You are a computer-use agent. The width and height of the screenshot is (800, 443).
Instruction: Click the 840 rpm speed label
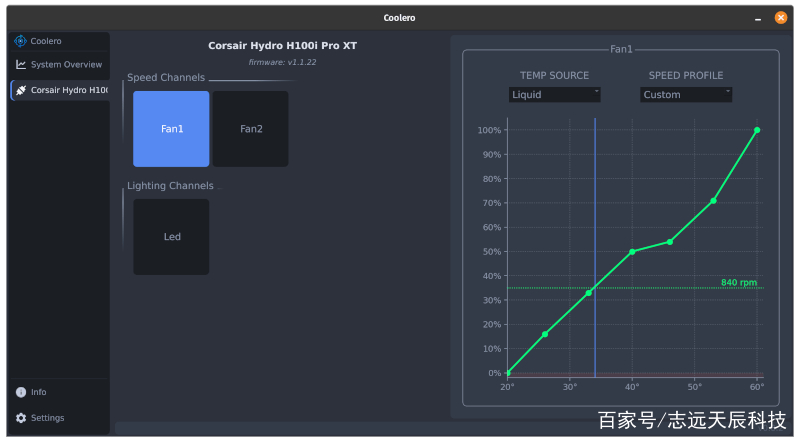tap(739, 282)
